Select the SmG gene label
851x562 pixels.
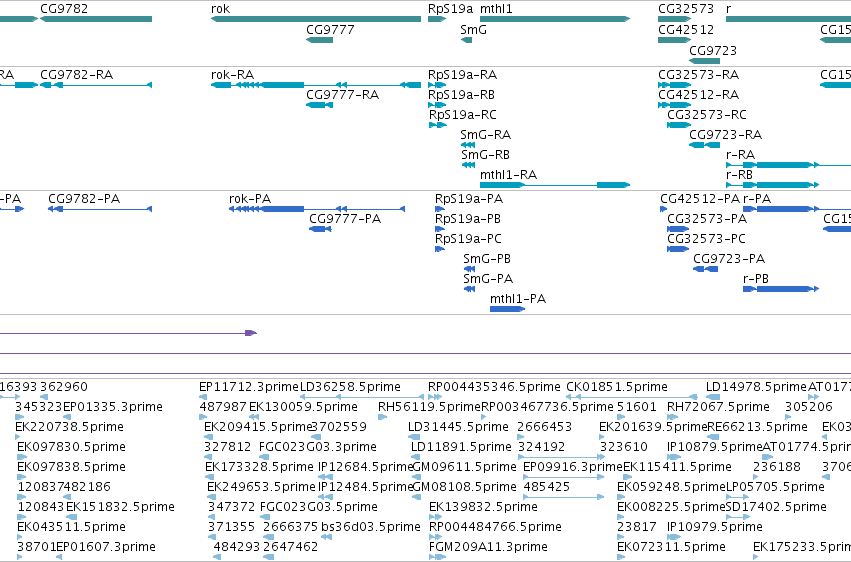[x=473, y=30]
